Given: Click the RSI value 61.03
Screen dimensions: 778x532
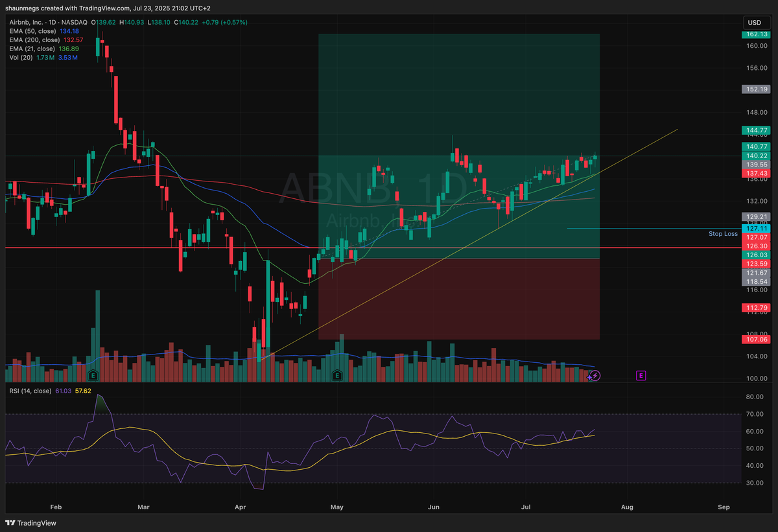Looking at the screenshot, I should pos(64,389).
